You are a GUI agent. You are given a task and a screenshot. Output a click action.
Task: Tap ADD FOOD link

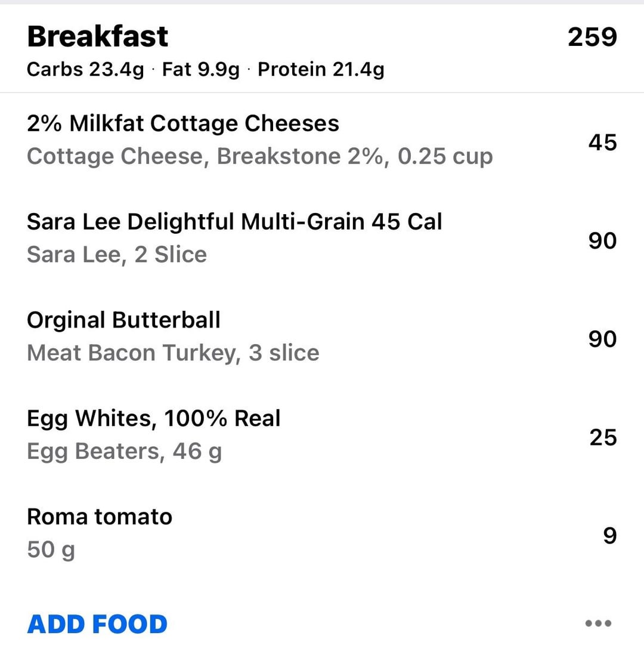coord(97,625)
